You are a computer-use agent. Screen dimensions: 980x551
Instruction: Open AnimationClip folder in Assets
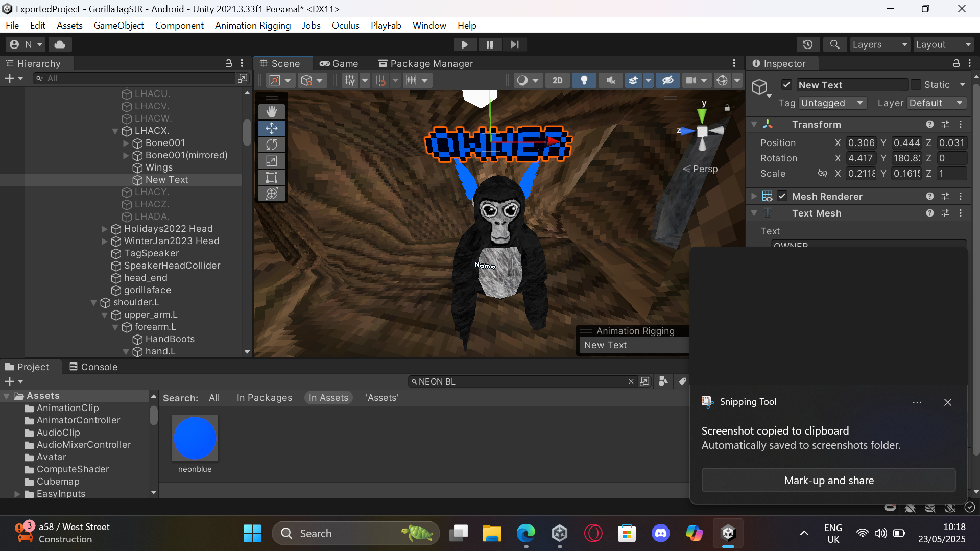pyautogui.click(x=67, y=408)
